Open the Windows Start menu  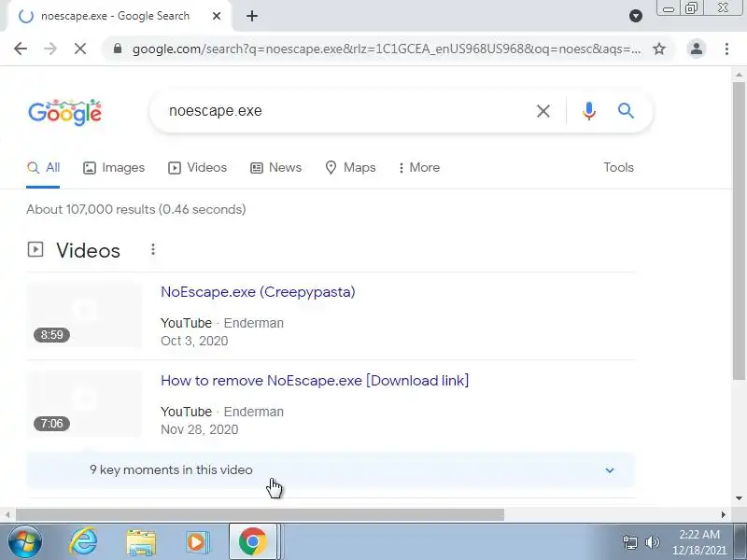(x=25, y=542)
